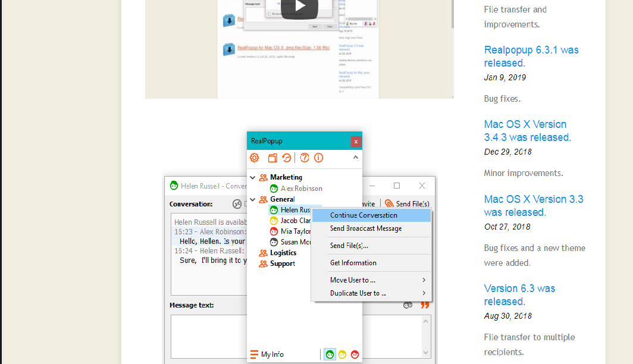Click the refresh users icon

click(x=287, y=158)
